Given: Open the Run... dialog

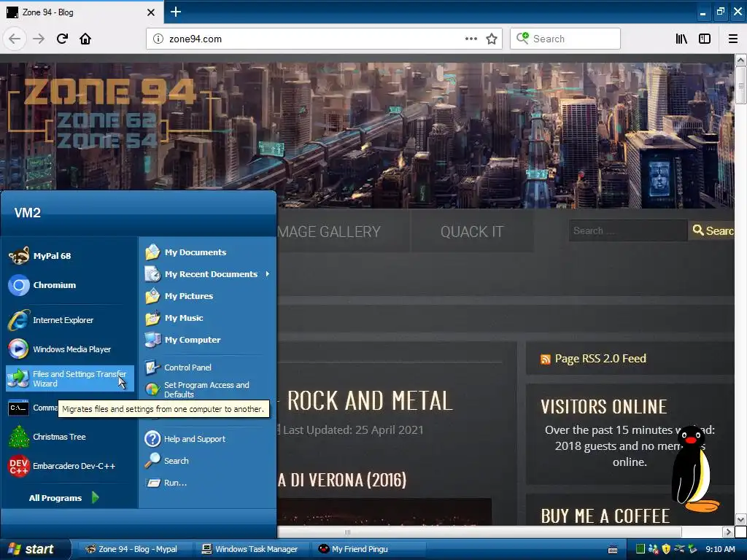Looking at the screenshot, I should pos(208,483).
